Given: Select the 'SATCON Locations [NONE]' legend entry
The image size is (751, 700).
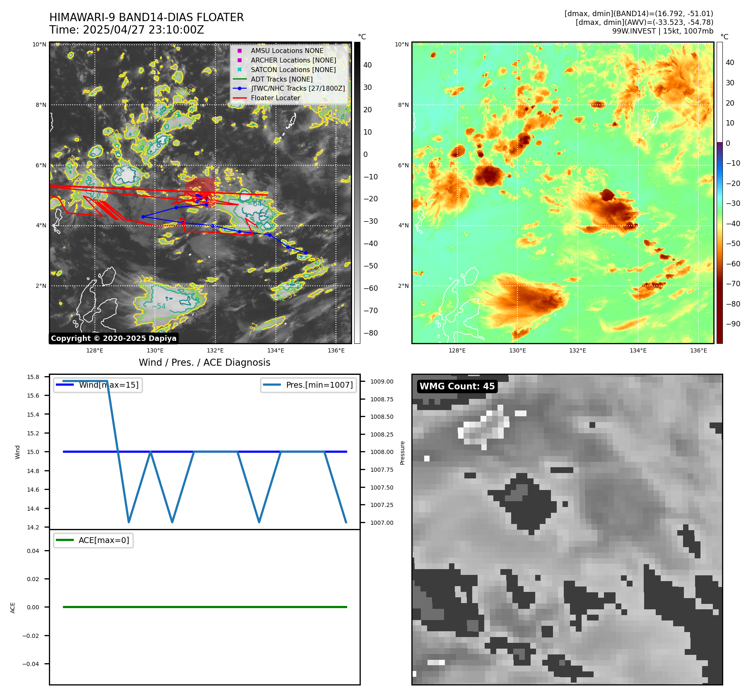Looking at the screenshot, I should tap(293, 70).
